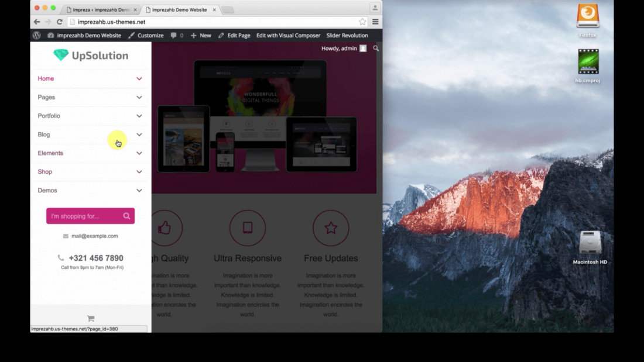Click imprezahb Demo Website admin link

(x=84, y=35)
